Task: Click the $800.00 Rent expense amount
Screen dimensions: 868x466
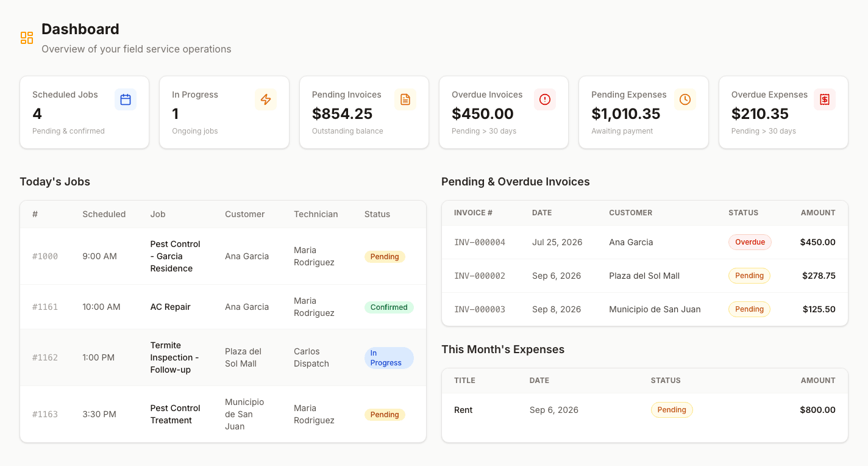Action: click(818, 410)
